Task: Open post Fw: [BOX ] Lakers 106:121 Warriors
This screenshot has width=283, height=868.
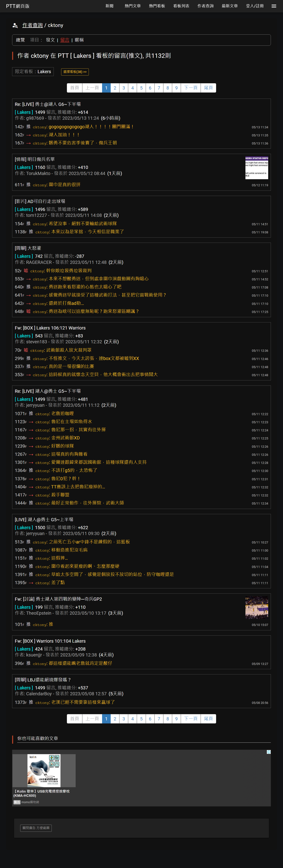Action: [50, 328]
